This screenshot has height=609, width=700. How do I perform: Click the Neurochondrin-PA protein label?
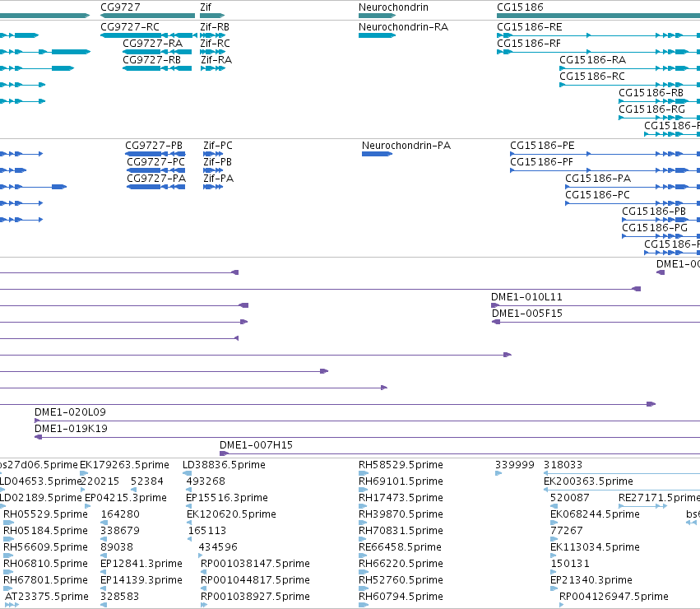(x=406, y=145)
